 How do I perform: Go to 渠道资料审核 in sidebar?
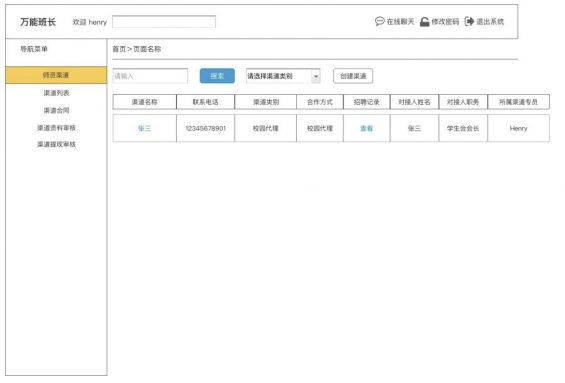[x=56, y=128]
